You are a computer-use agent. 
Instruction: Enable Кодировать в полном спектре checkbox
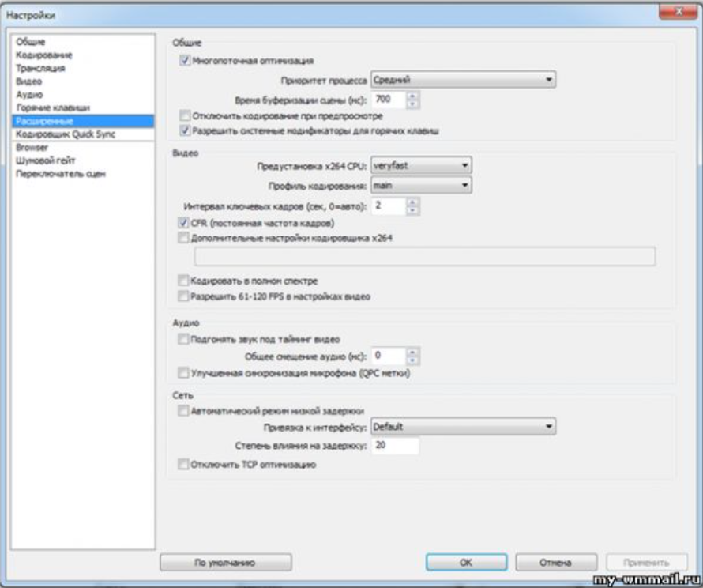[x=183, y=281]
